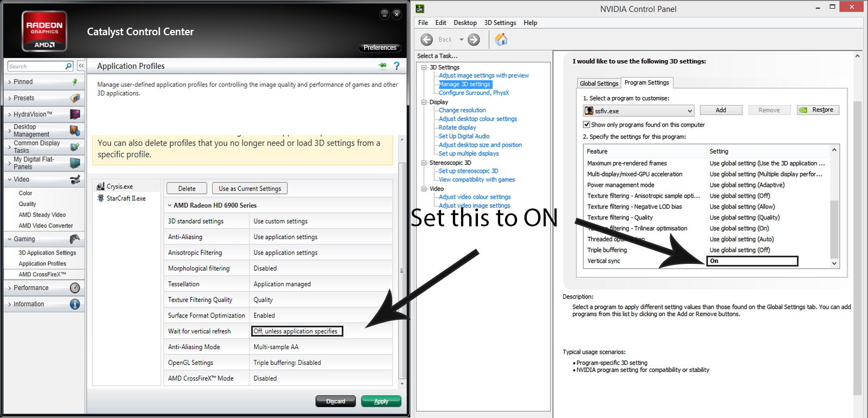This screenshot has height=418, width=868.
Task: Go back with the NVIDIA Back arrow icon
Action: [427, 40]
